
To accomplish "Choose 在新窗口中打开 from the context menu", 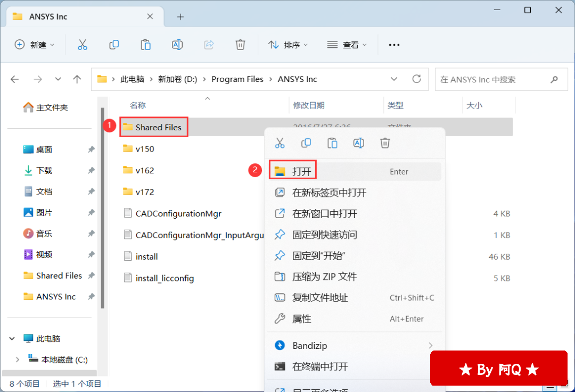I will pyautogui.click(x=324, y=214).
